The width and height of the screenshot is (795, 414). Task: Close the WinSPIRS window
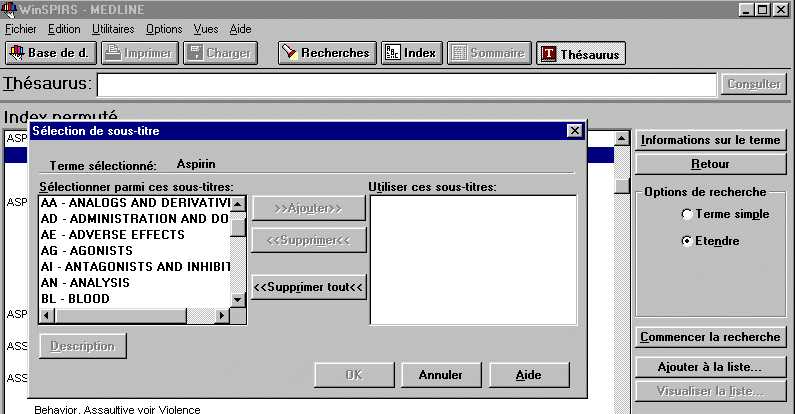[x=780, y=10]
